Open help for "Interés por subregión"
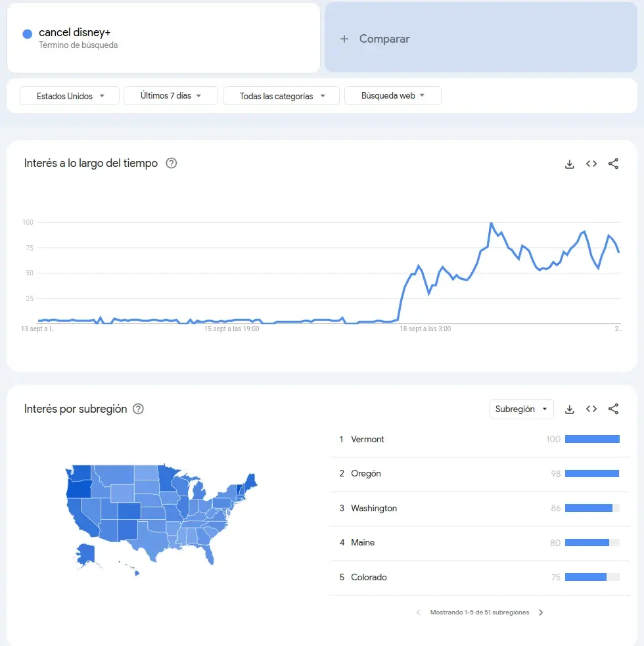This screenshot has width=644, height=646. point(138,409)
